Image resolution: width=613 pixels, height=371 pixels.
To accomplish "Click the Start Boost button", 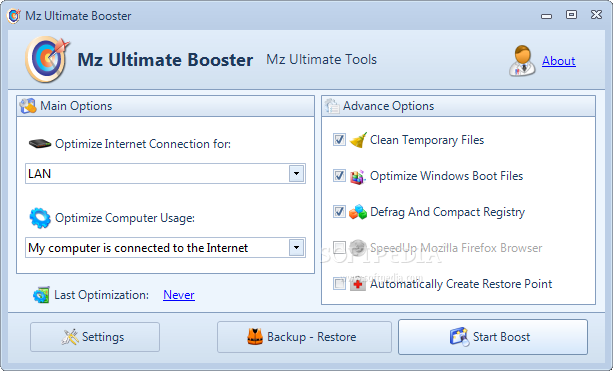I will tap(493, 337).
